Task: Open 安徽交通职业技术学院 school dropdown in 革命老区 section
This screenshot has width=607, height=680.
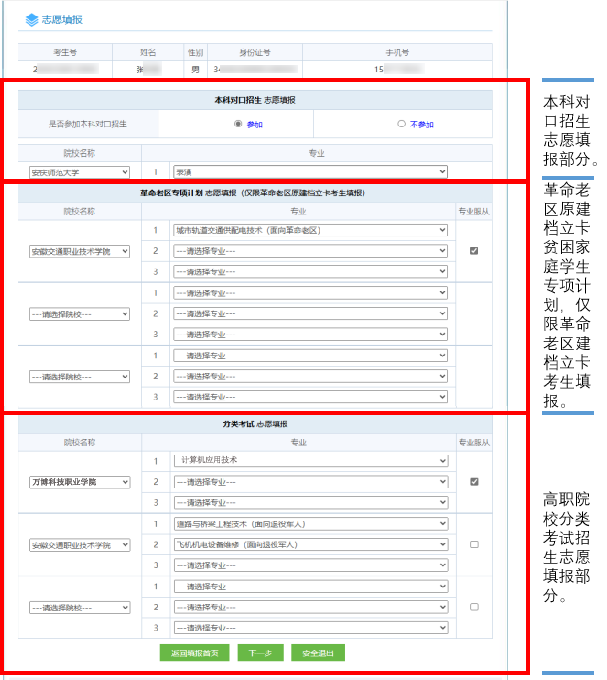Action: [79, 251]
